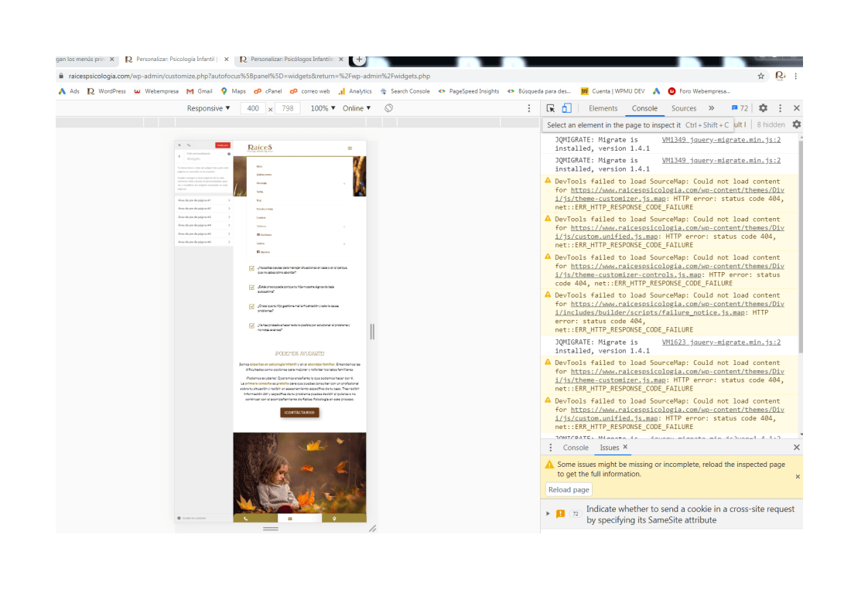The image size is (868, 613).
Task: Open DevTools settings gear
Action: click(x=763, y=108)
